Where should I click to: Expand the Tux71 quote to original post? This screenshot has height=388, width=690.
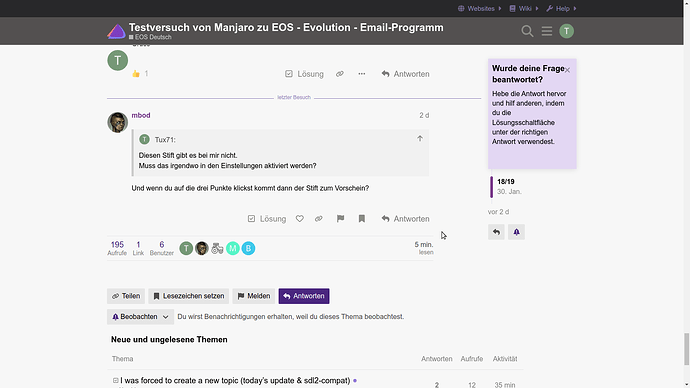[420, 139]
